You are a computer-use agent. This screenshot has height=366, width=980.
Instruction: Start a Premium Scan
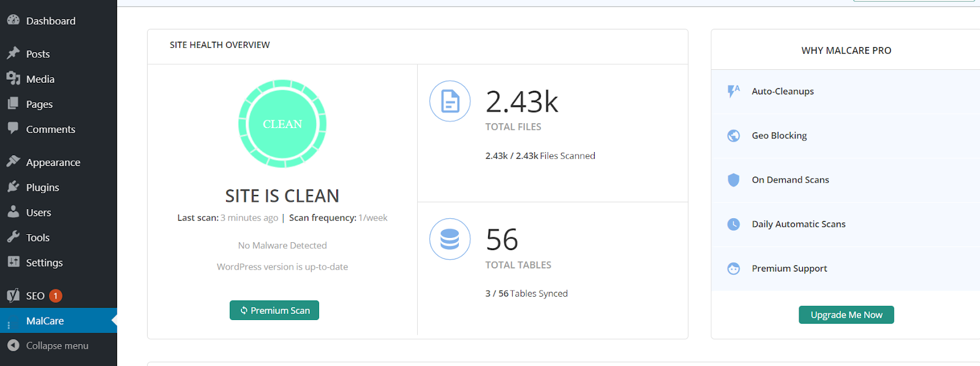click(274, 310)
